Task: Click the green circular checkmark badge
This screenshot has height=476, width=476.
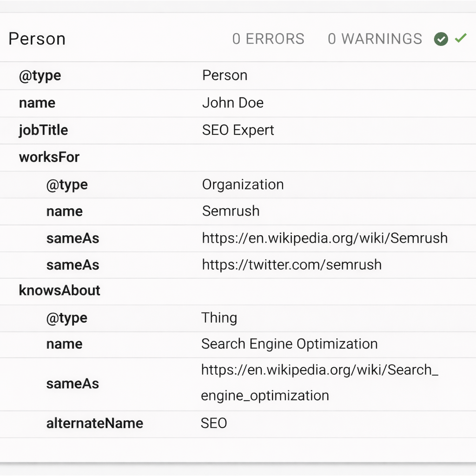Action: (441, 39)
